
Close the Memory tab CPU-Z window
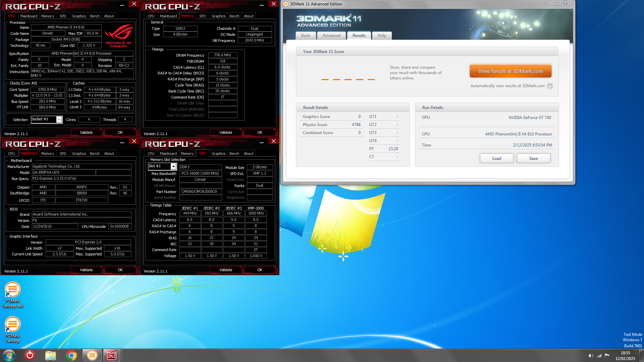point(274,4)
